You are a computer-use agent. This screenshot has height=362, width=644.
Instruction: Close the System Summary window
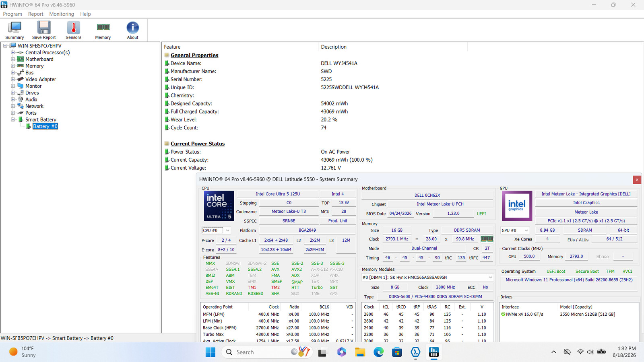637,180
